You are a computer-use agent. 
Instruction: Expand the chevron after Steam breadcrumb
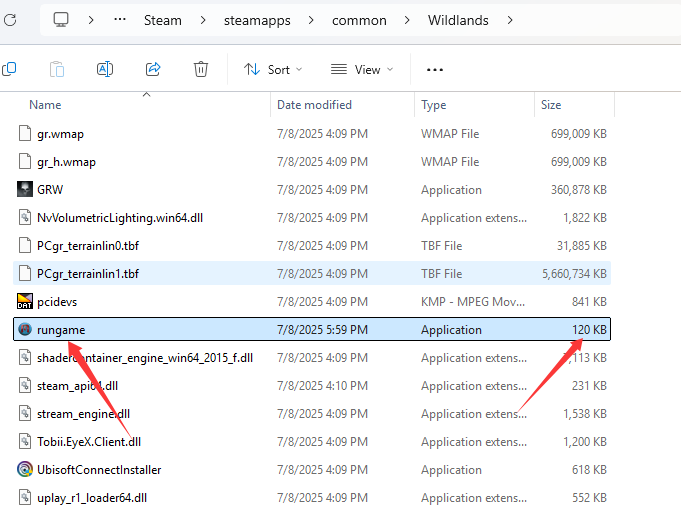pyautogui.click(x=203, y=20)
